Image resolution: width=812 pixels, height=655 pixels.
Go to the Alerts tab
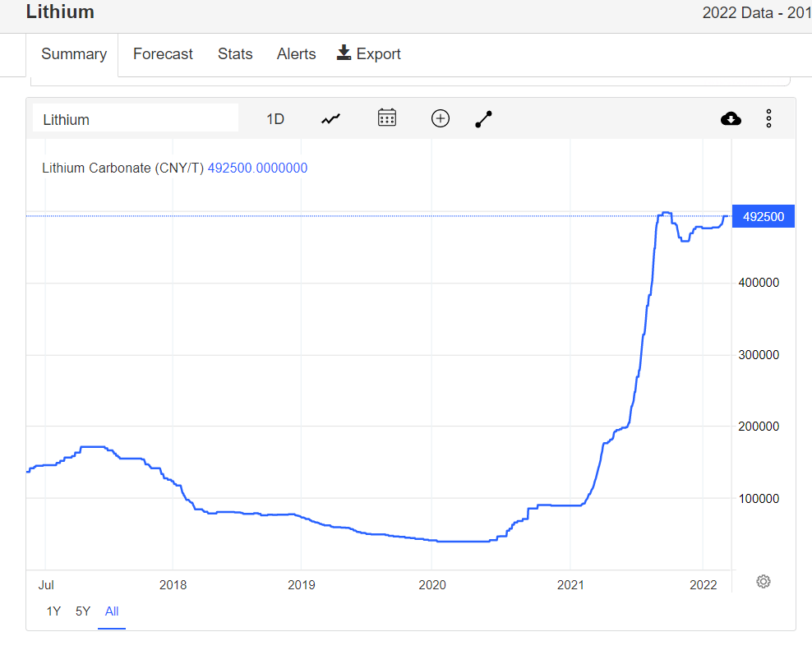(296, 54)
